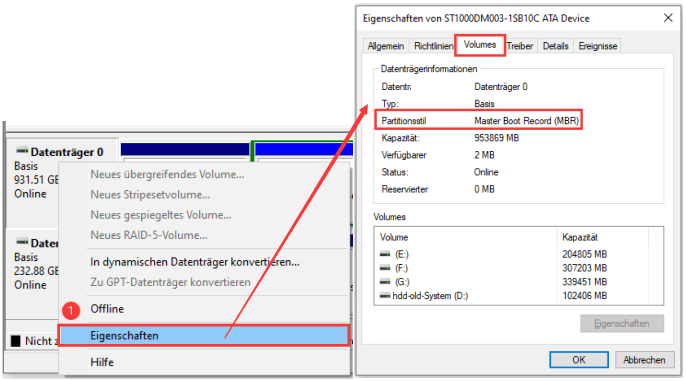
Task: Click the hdd-old-System (D:) drive icon
Action: coord(385,296)
